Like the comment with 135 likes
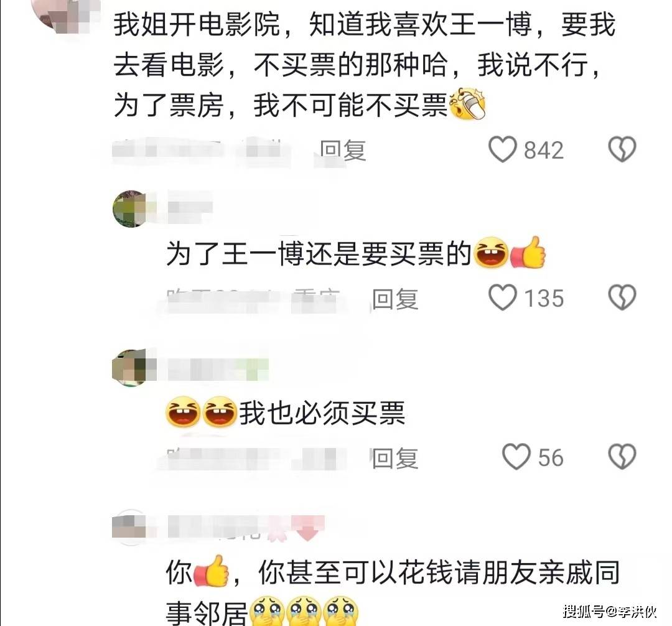Image resolution: width=672 pixels, height=626 pixels. (502, 298)
